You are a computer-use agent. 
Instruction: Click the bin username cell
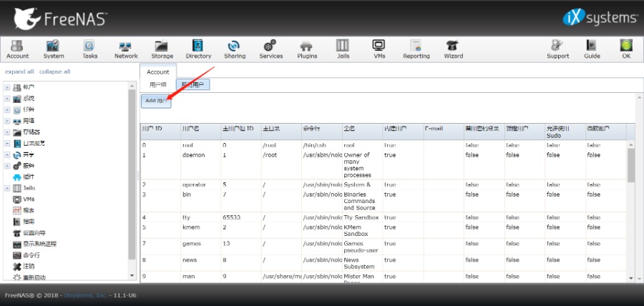pos(200,201)
